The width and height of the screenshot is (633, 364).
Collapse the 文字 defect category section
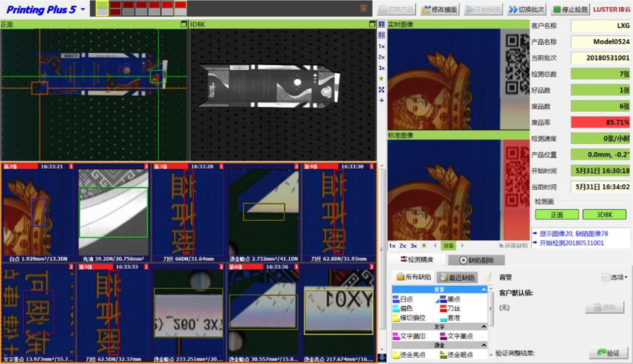484,327
